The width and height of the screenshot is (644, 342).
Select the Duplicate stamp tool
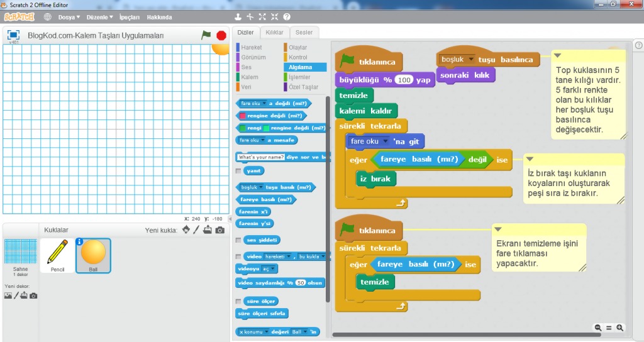pyautogui.click(x=238, y=17)
